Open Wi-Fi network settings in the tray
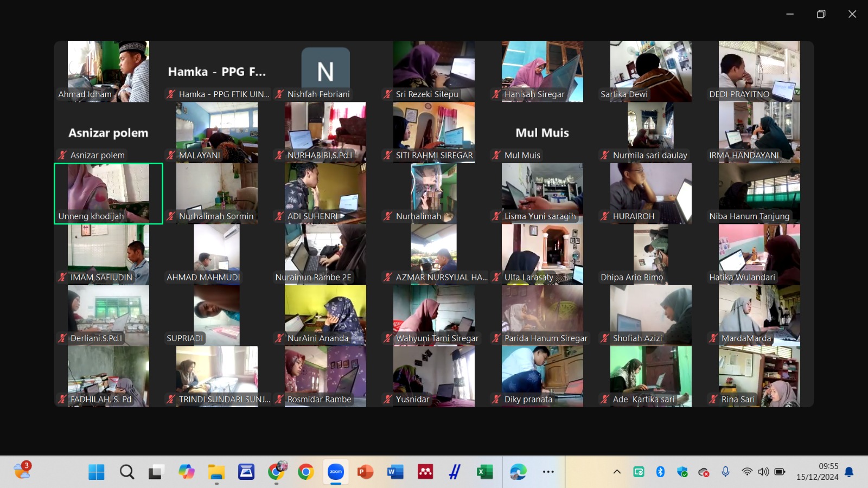Screen dimensions: 868x488 click(747, 472)
